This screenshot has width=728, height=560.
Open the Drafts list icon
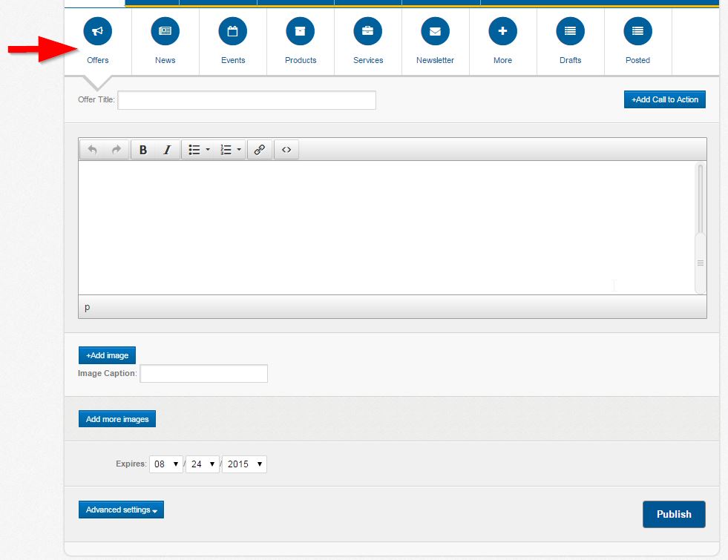pyautogui.click(x=571, y=31)
